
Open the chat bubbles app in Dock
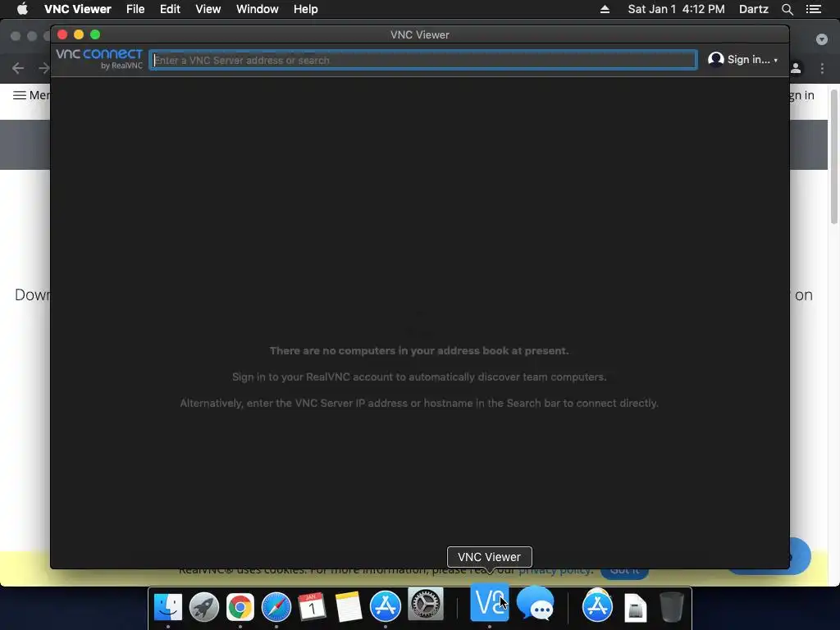pos(536,603)
